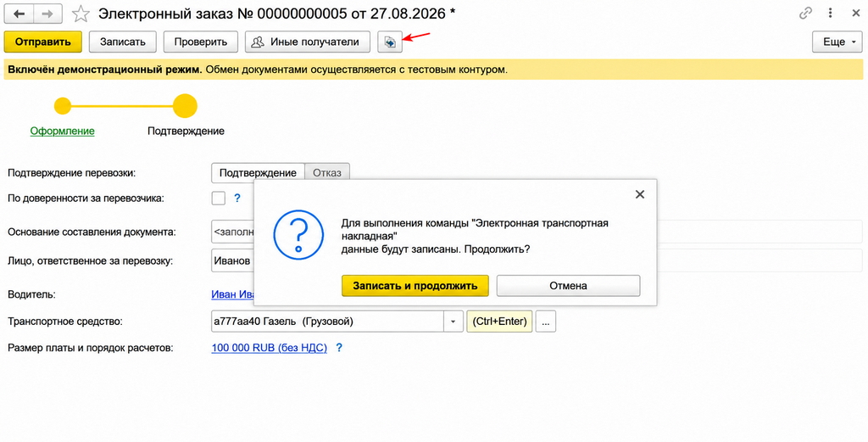This screenshot has width=868, height=442.
Task: Open the three-dot options menu
Action: click(x=831, y=14)
